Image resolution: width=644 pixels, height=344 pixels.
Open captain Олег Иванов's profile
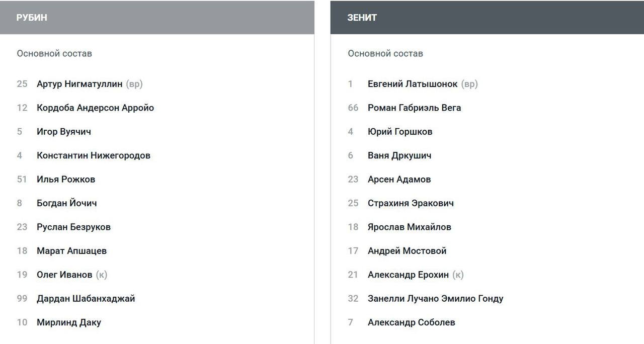coord(64,275)
